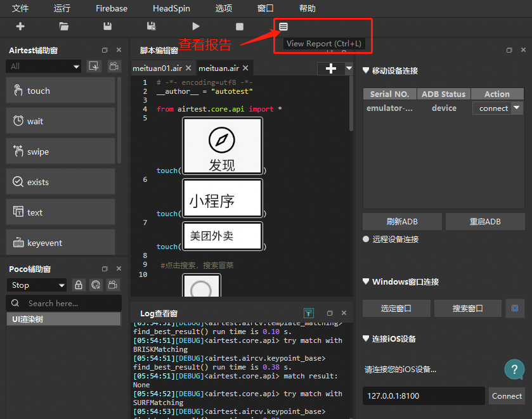
Task: Select the swipe action
Action: [60, 151]
